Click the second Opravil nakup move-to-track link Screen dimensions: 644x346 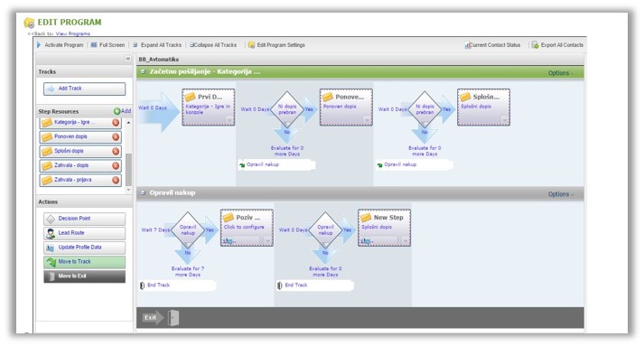[415, 164]
